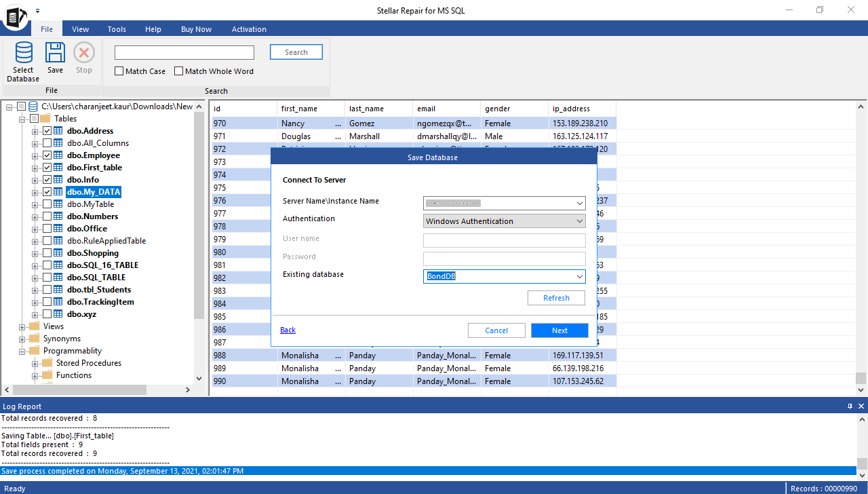This screenshot has height=494, width=868.
Task: Check the dbo.Numbers checkbox
Action: click(47, 216)
